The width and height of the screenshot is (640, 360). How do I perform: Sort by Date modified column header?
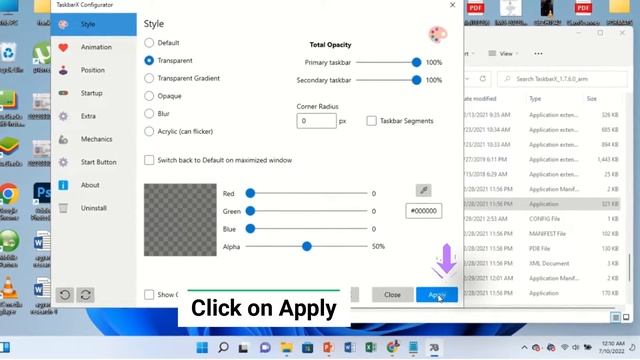click(480, 99)
